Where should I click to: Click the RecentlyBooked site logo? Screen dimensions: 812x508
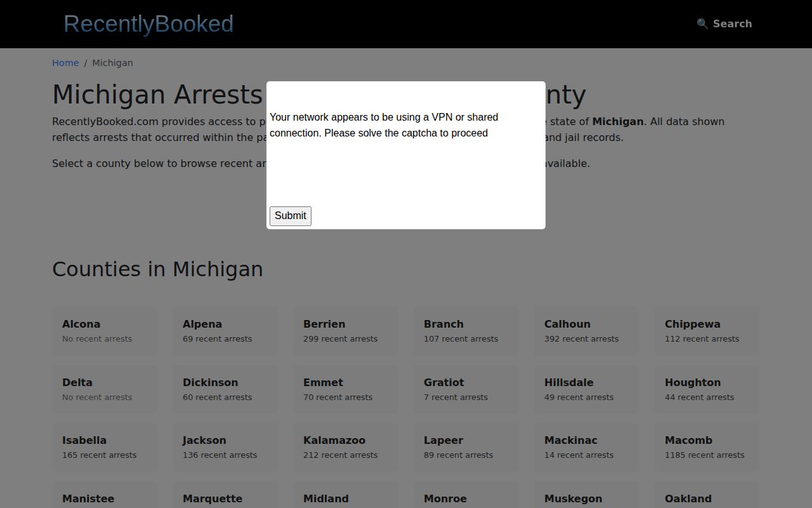[x=148, y=23]
